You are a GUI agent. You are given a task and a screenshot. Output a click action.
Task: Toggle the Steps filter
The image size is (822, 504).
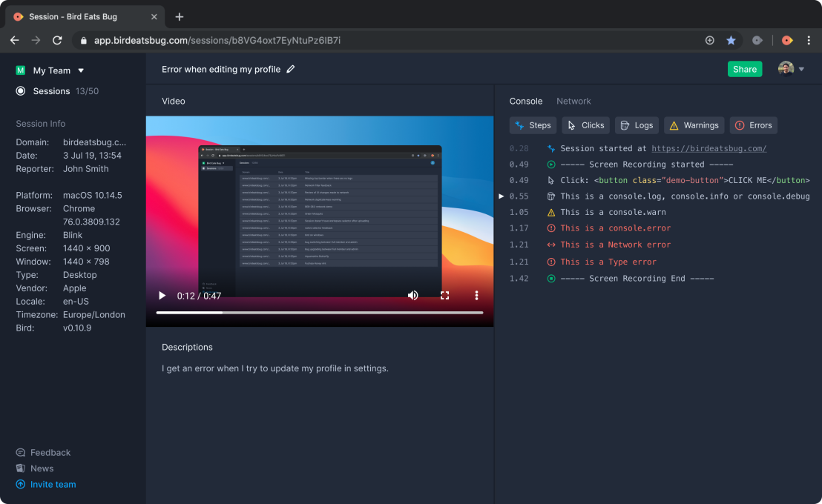click(533, 125)
